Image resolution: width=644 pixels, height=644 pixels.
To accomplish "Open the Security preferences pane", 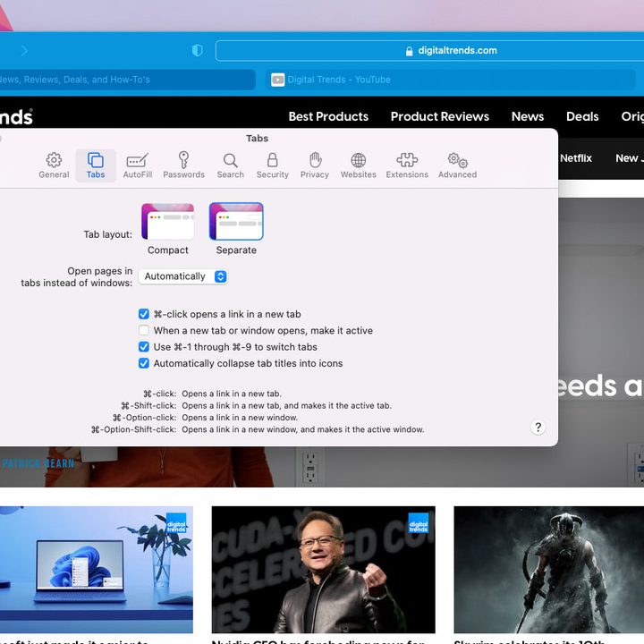I will 272,165.
